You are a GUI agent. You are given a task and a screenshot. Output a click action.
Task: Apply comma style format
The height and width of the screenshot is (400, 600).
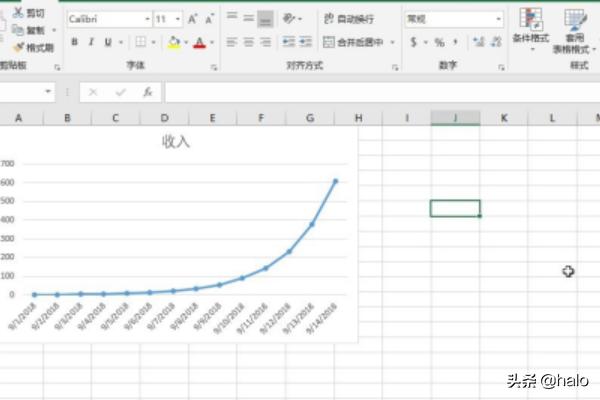tap(455, 41)
